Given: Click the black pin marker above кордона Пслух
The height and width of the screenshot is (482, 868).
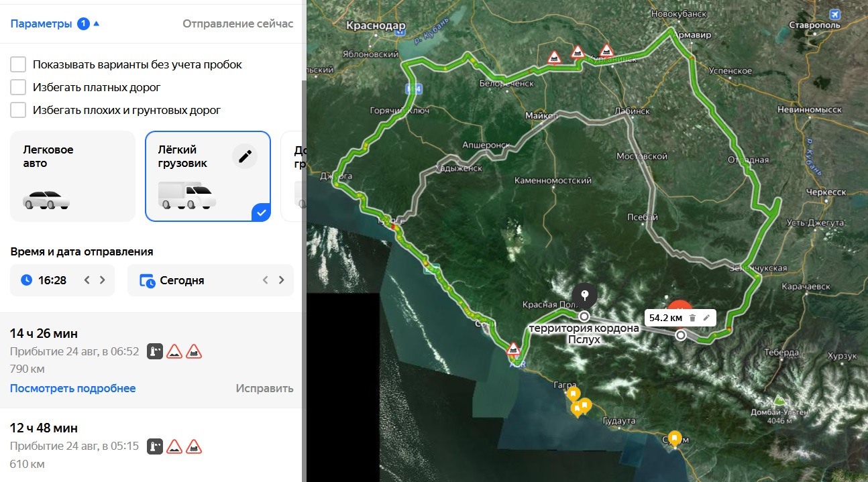Looking at the screenshot, I should coord(584,295).
